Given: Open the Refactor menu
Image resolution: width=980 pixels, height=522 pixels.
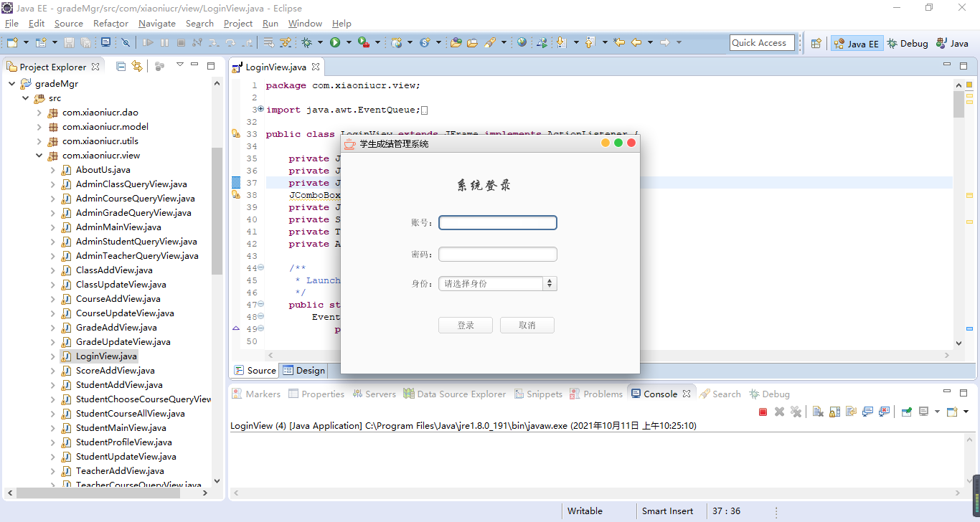Looking at the screenshot, I should tap(110, 24).
